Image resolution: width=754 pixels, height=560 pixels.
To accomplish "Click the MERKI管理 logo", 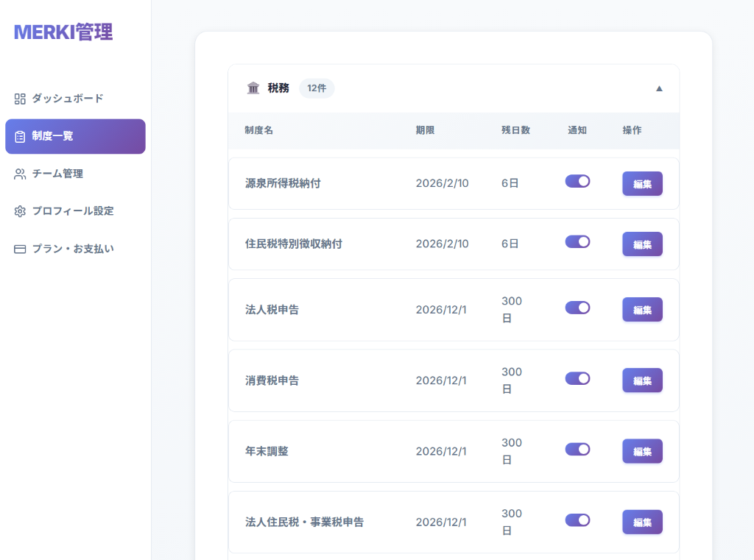I will (63, 32).
